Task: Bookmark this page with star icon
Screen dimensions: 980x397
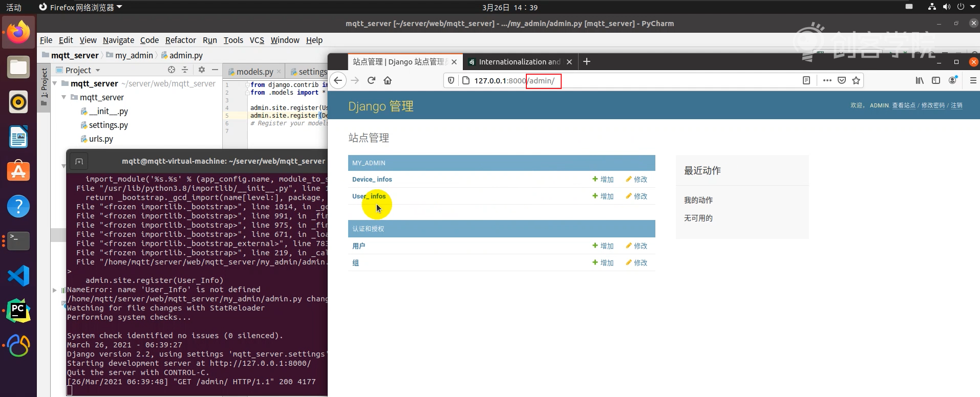Action: (x=856, y=80)
